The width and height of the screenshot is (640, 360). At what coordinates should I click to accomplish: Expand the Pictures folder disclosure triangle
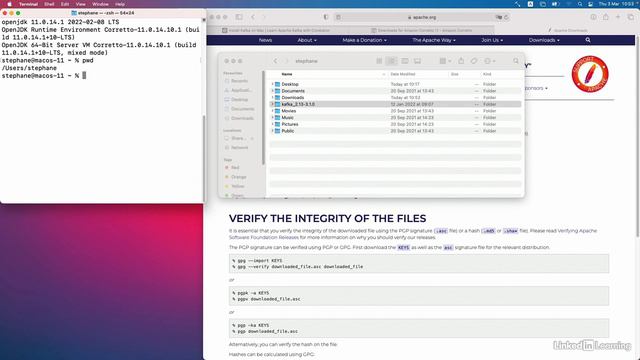tap(272, 124)
